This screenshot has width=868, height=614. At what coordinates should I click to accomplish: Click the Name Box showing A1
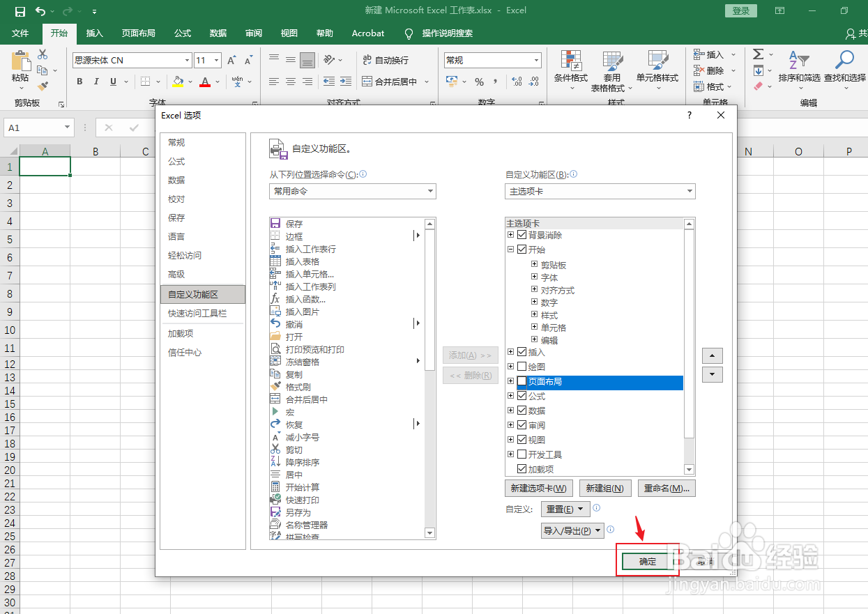[39, 128]
